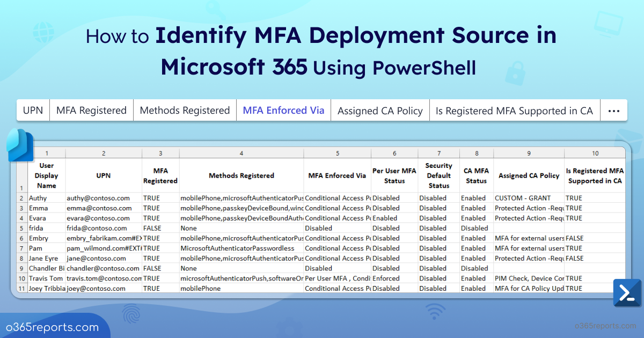Viewport: 644px width, 338px height.
Task: Visit the o365reports.com link at bottom left
Action: [x=53, y=327]
